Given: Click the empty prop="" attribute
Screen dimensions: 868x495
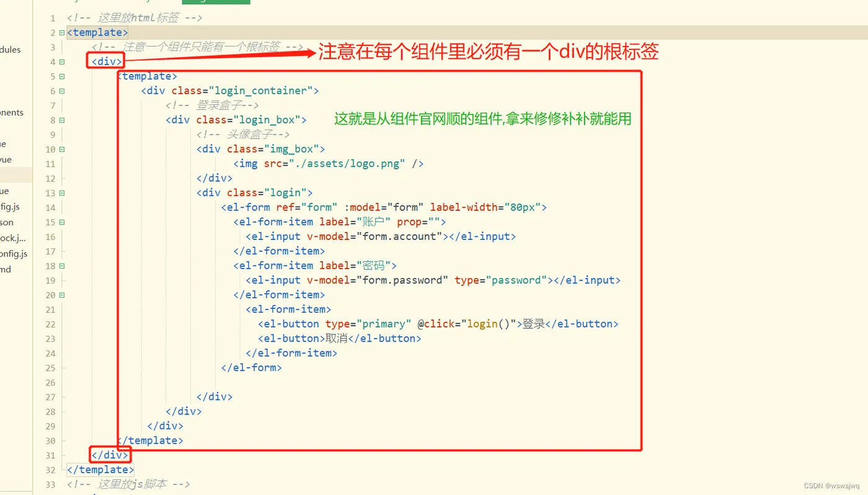Looking at the screenshot, I should pyautogui.click(x=418, y=222).
